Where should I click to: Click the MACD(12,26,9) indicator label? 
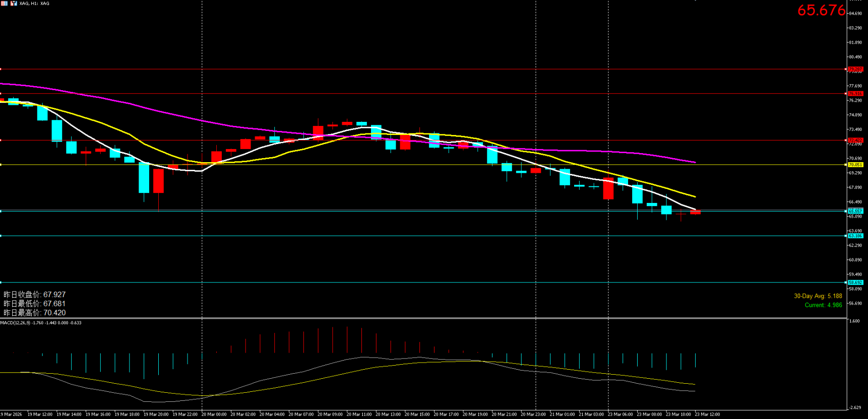pyautogui.click(x=40, y=323)
